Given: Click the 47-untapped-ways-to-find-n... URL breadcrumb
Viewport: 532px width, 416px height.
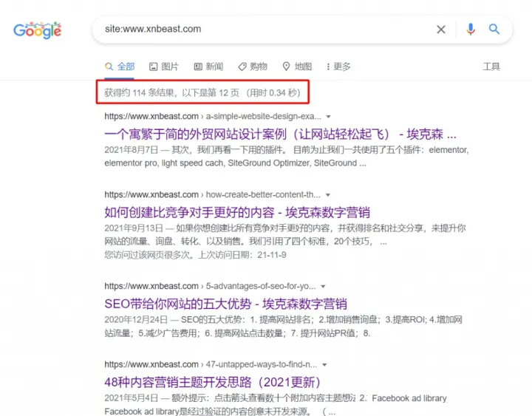Looking at the screenshot, I should pos(211,365).
